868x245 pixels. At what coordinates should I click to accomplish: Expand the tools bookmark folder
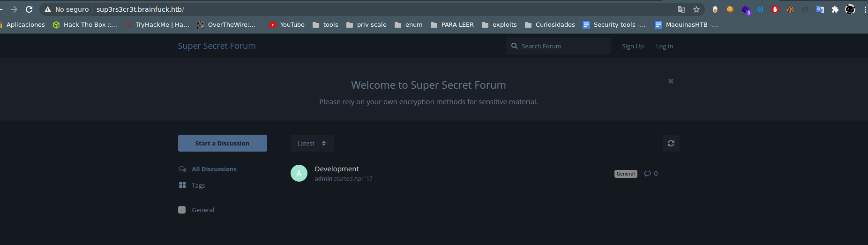click(325, 25)
